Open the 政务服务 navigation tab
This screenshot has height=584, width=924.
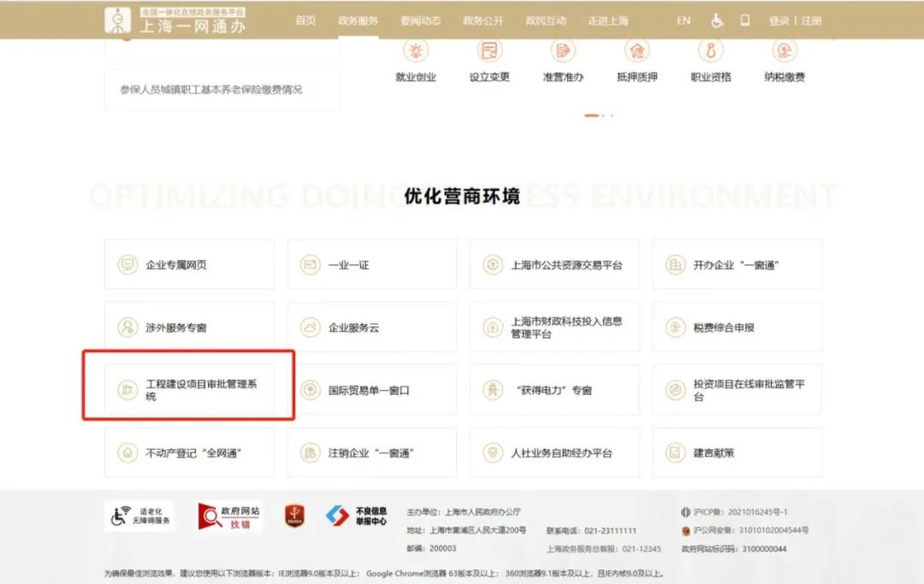pyautogui.click(x=358, y=21)
